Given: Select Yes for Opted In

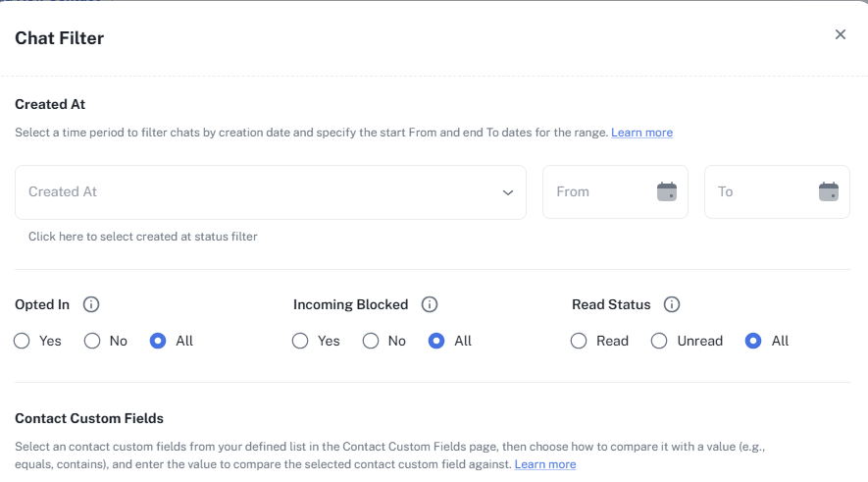Looking at the screenshot, I should tap(23, 341).
